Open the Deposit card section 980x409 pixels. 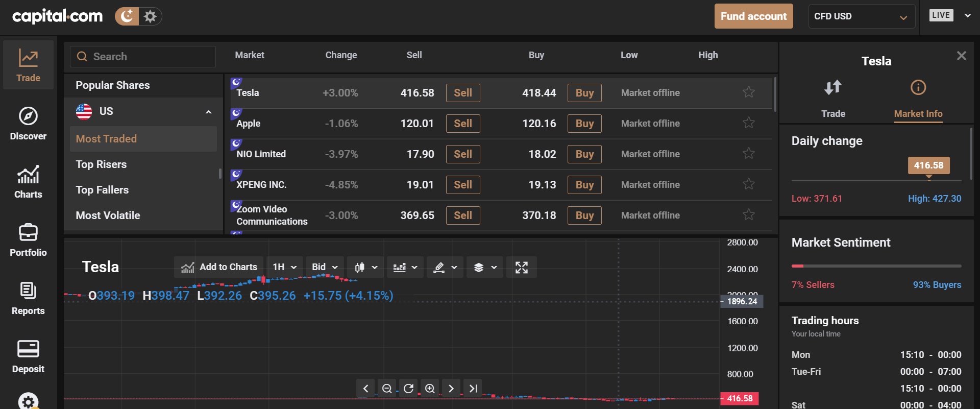(29, 356)
